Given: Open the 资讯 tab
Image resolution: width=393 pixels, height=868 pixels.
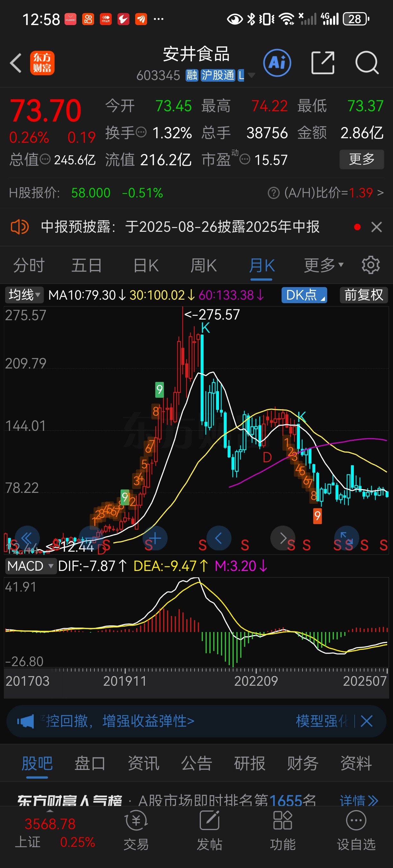Looking at the screenshot, I should [143, 763].
